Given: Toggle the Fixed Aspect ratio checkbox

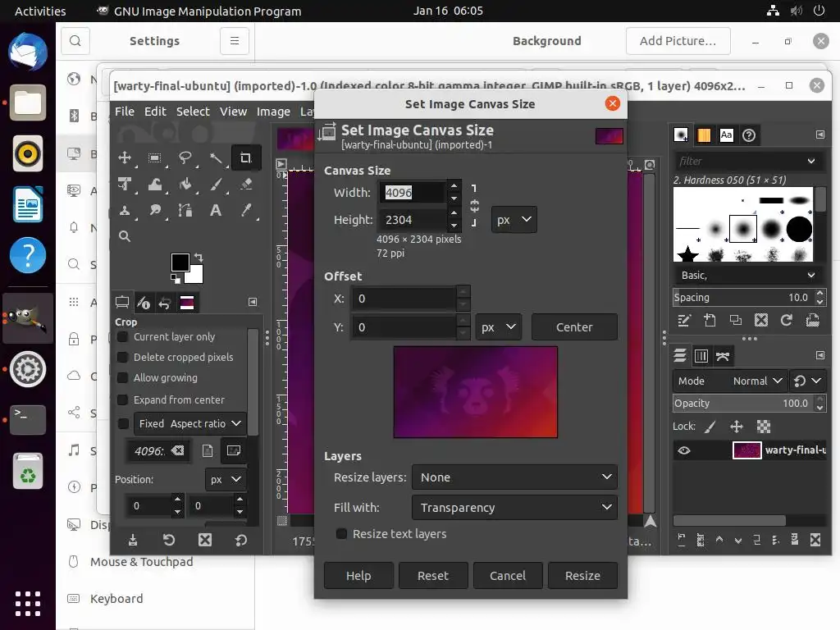Looking at the screenshot, I should click(123, 424).
